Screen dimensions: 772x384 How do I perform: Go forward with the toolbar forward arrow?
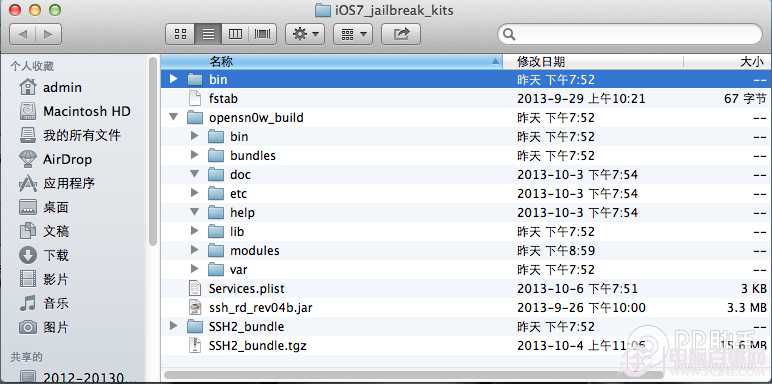(x=48, y=34)
